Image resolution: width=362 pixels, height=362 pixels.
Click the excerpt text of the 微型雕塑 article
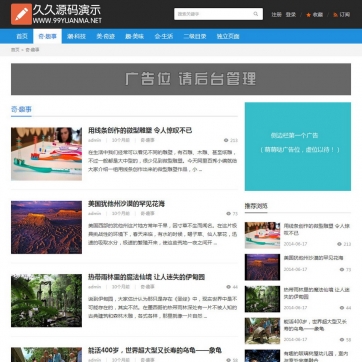pos(163,161)
